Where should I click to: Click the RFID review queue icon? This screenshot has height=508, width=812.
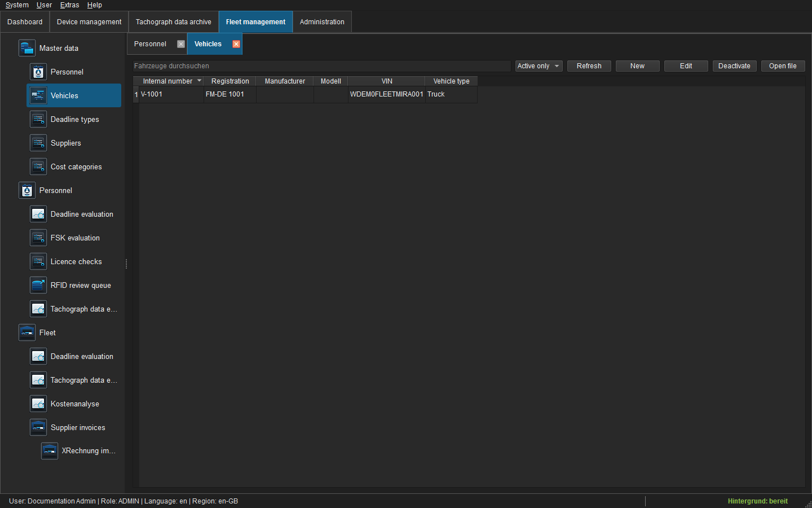(x=38, y=285)
